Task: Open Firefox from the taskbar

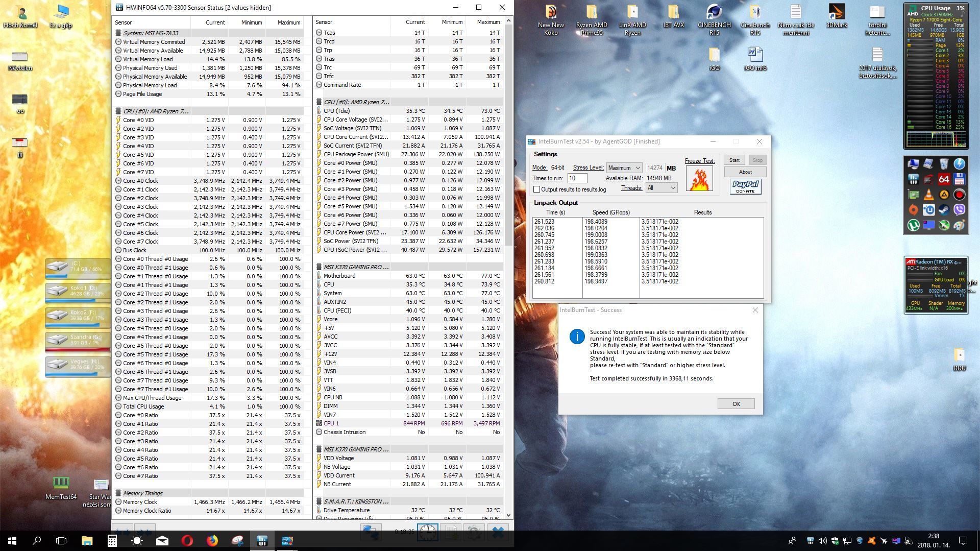Action: click(212, 540)
